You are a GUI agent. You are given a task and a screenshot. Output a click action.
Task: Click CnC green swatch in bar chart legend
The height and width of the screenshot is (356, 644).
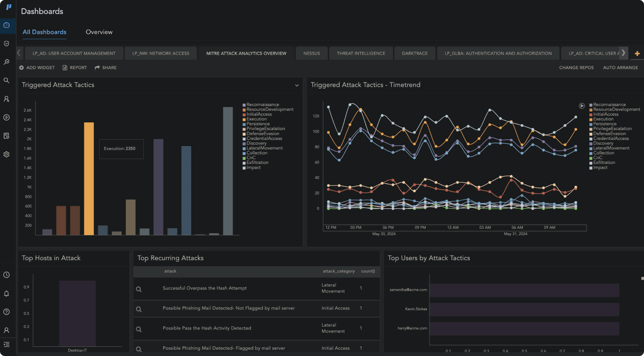[245, 158]
